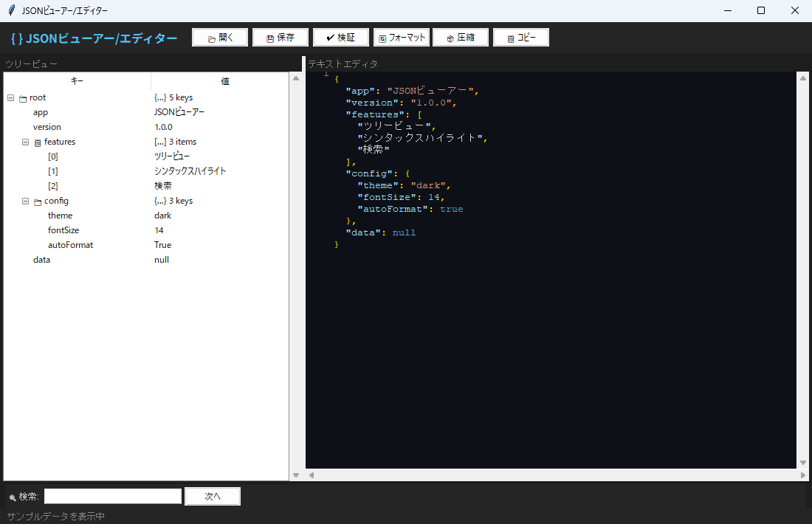Click the editor vertical scroll up arrow
The image size is (812, 524).
click(x=803, y=78)
